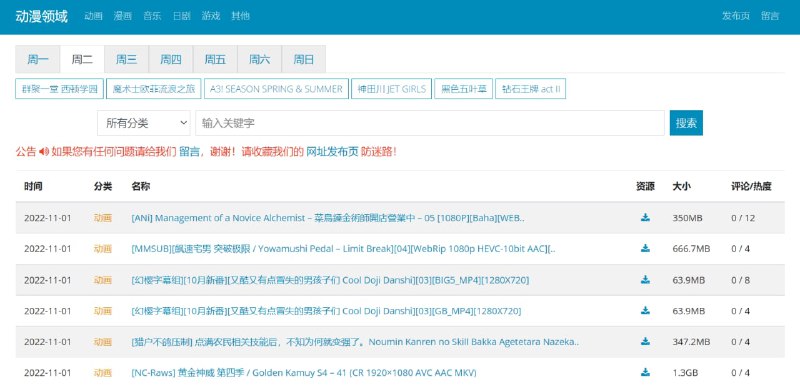Switch to the 周三 tab
Viewport: 800px width, 387px height.
coord(127,60)
